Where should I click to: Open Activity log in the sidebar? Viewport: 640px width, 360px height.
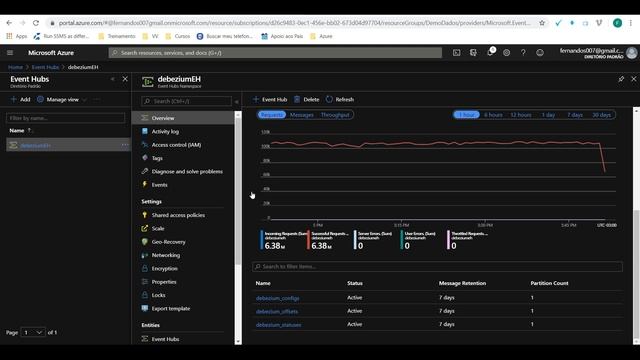tap(165, 131)
